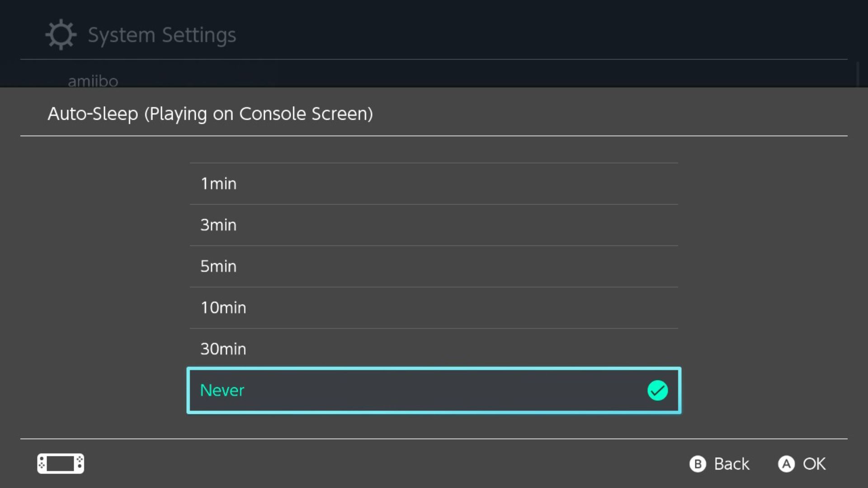The height and width of the screenshot is (488, 868).
Task: Open the amiibo settings category
Action: coord(93,80)
